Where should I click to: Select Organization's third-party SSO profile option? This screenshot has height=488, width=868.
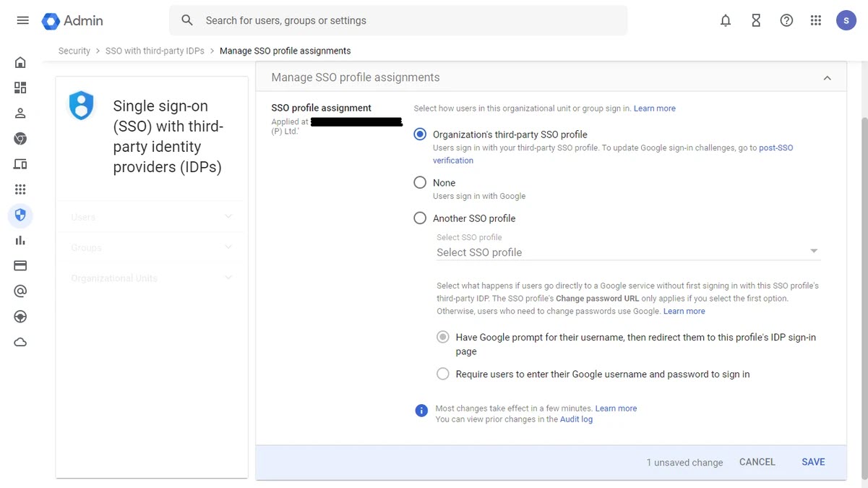pos(420,134)
